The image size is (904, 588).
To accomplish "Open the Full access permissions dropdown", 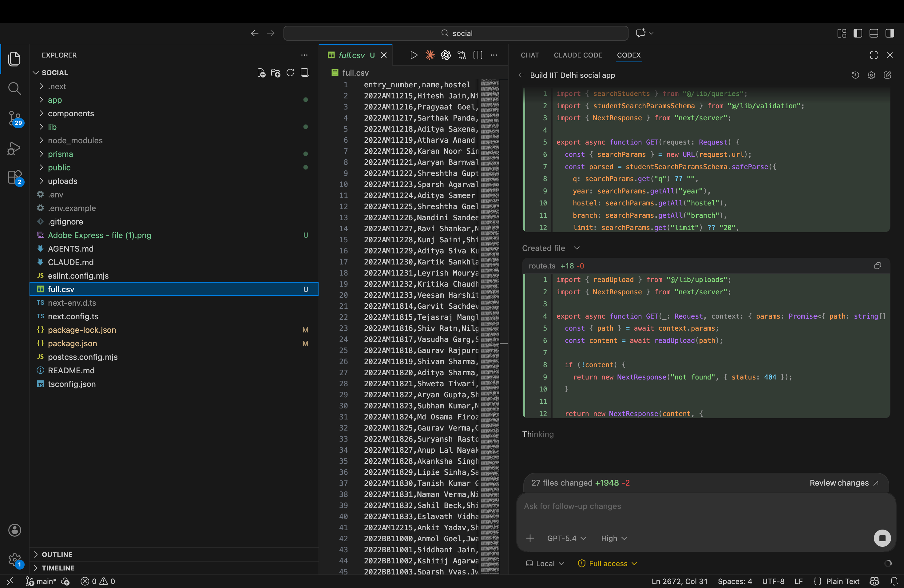I will [x=607, y=563].
